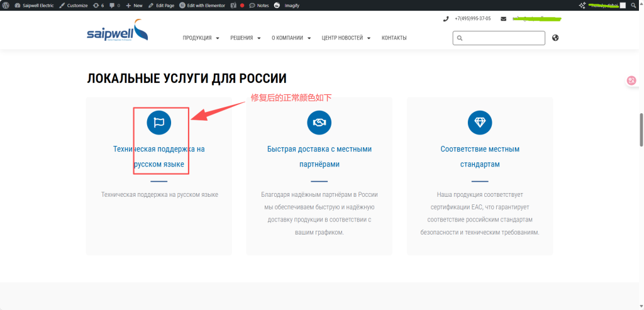Click Edit Page in the admin bar
Viewport: 644px width, 310px height.
coord(161,5)
